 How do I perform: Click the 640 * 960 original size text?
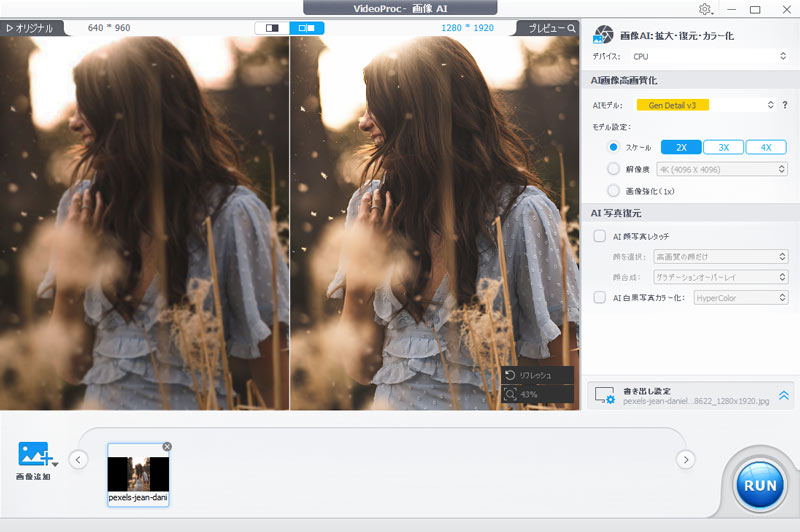pyautogui.click(x=109, y=28)
